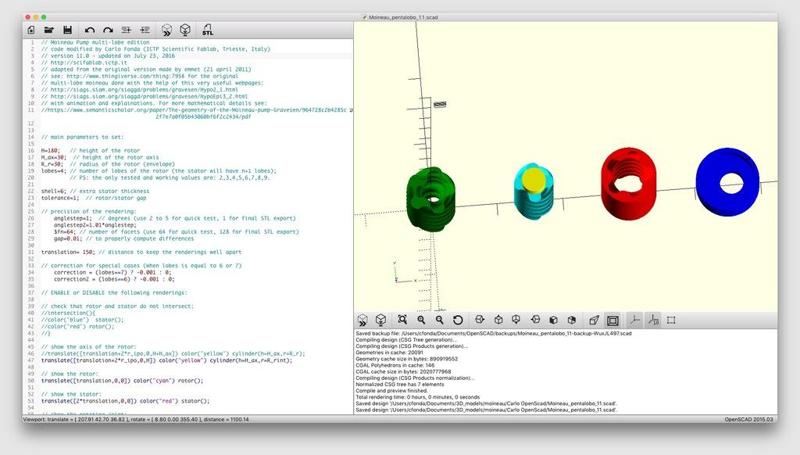Enable Orthogonal projection

tap(612, 320)
